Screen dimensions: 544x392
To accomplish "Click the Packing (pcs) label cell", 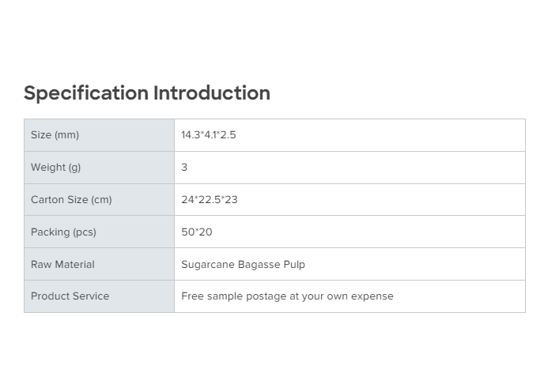I will coord(63,232).
